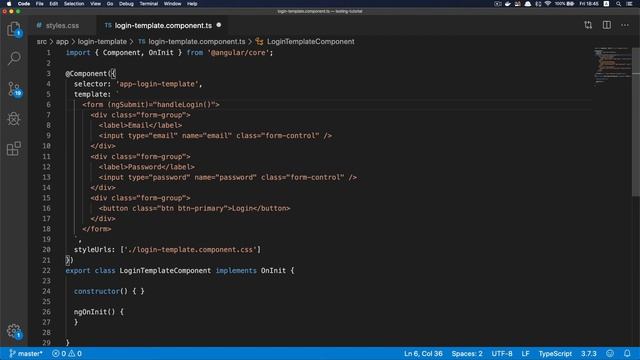Click the import Component statement line
Image resolution: width=640 pixels, height=360 pixels.
click(x=169, y=53)
